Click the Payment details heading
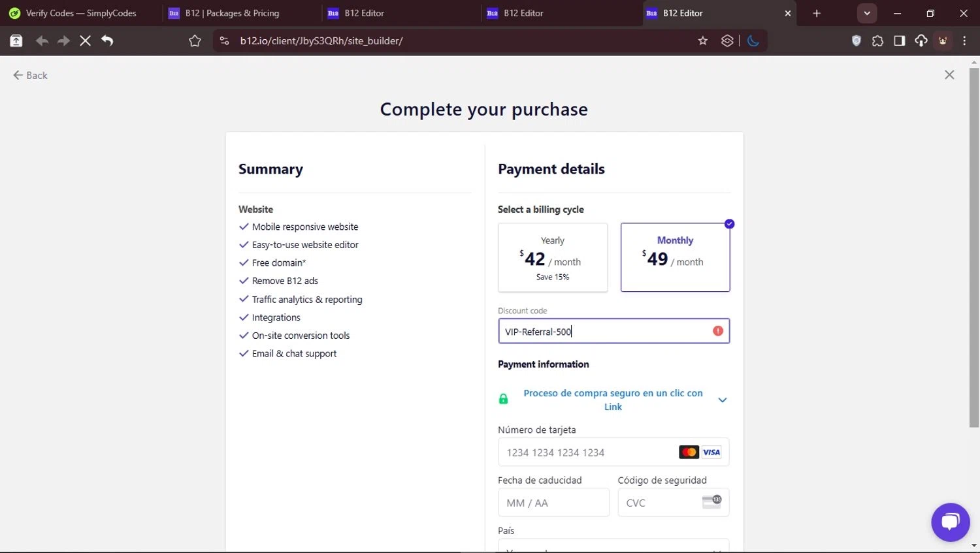The width and height of the screenshot is (980, 553). tap(551, 169)
